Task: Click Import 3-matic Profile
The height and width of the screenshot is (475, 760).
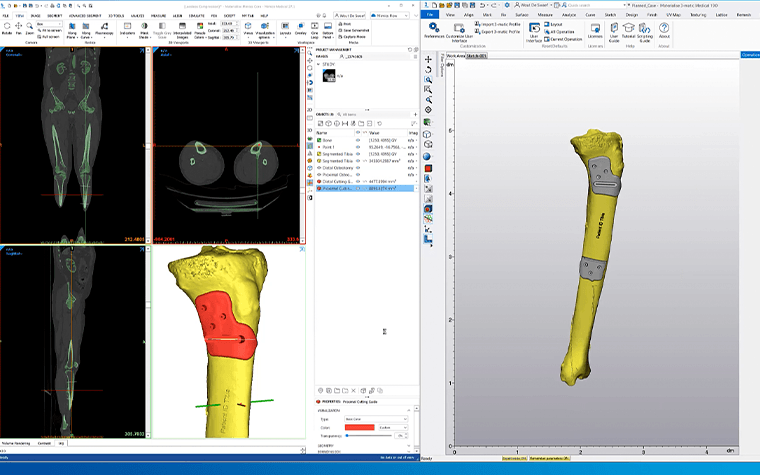Action: 498,24
